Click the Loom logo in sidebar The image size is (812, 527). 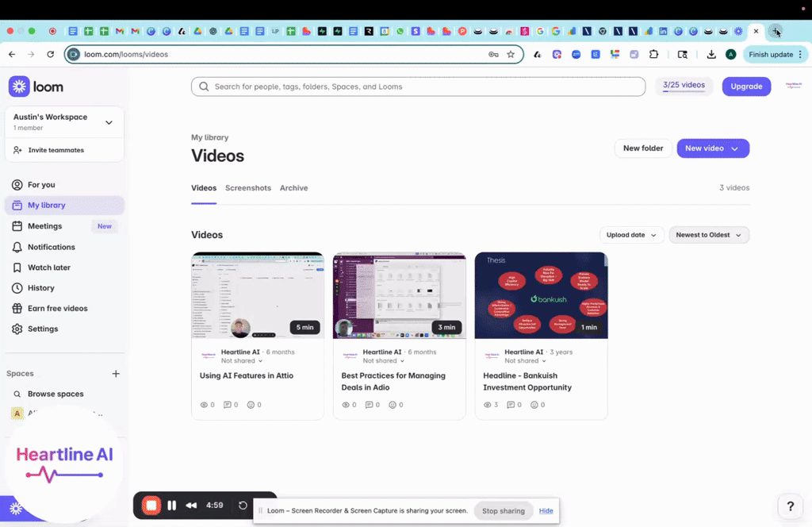(36, 87)
